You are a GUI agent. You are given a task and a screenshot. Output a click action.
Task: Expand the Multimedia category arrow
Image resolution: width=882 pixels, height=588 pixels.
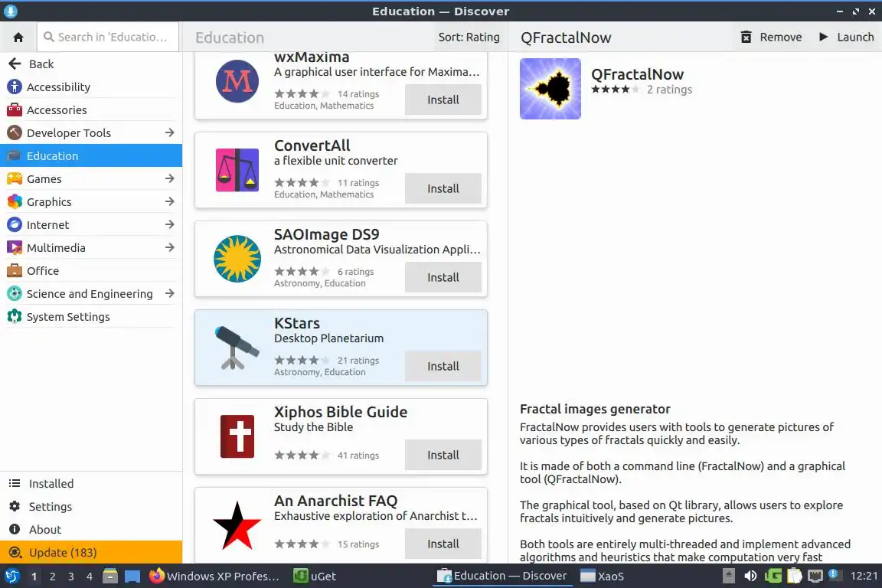(169, 247)
